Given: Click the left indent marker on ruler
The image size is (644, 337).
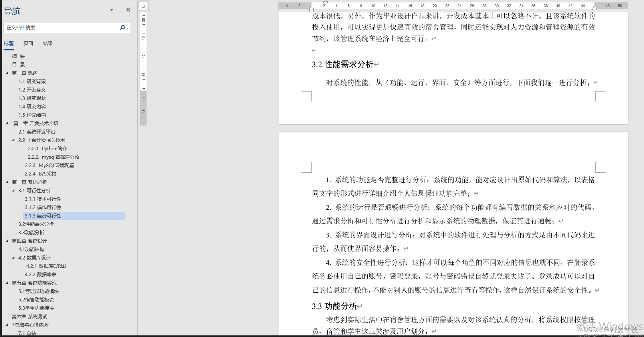Looking at the screenshot, I should click(311, 9).
